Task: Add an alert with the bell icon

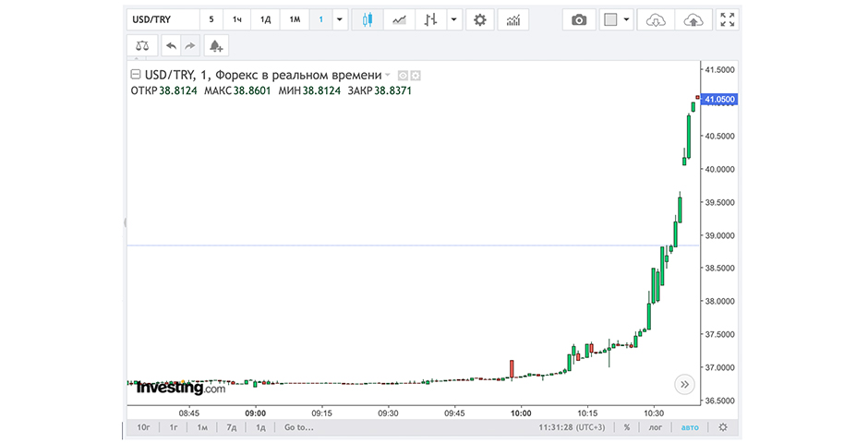Action: click(216, 46)
